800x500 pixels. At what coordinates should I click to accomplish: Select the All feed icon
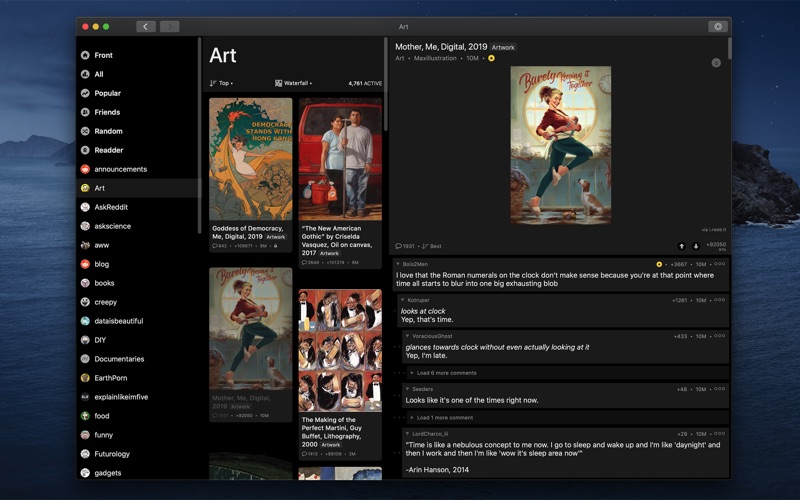[85, 74]
